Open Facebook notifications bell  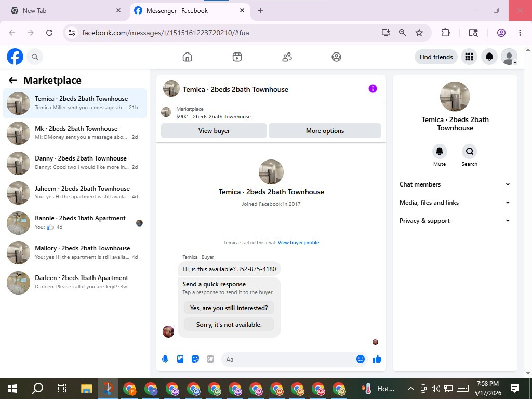coord(489,57)
